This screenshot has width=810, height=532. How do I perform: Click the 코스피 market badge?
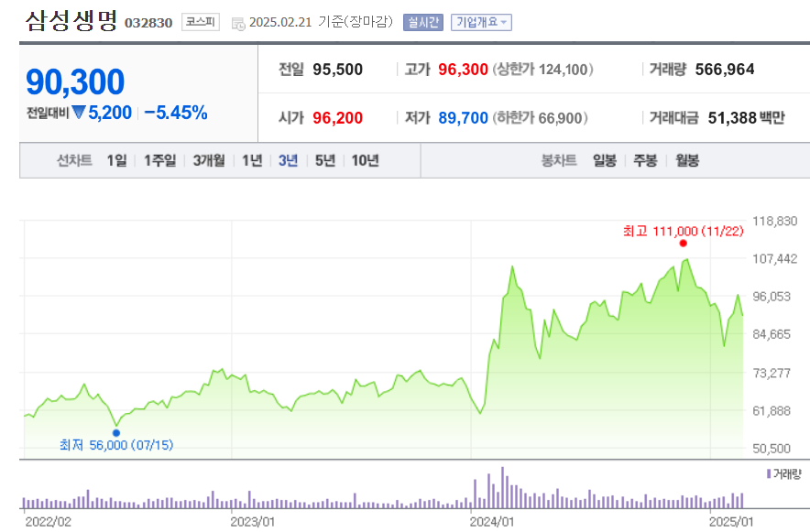pyautogui.click(x=201, y=22)
